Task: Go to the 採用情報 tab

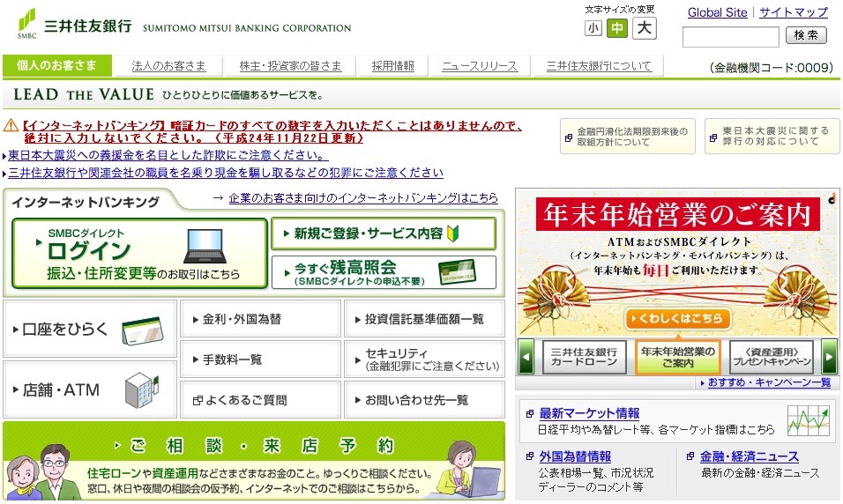Action: click(393, 65)
